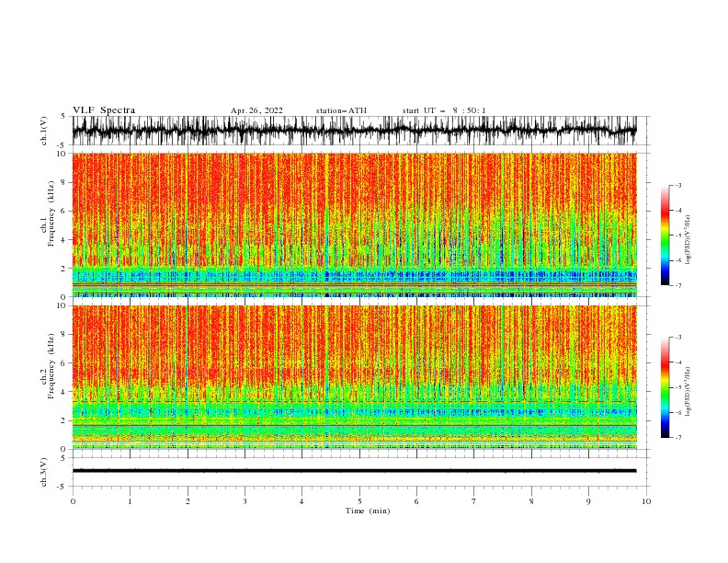The image size is (728, 563).
Task: Click the "ch.3(V)" axis label
Action: click(x=44, y=472)
